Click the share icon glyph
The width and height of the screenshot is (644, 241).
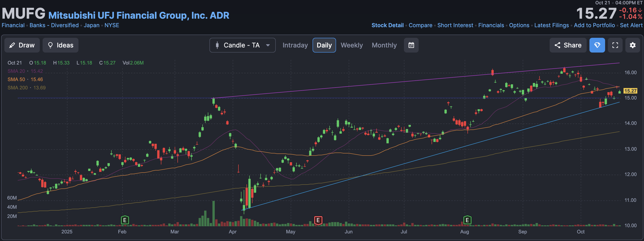pos(557,45)
